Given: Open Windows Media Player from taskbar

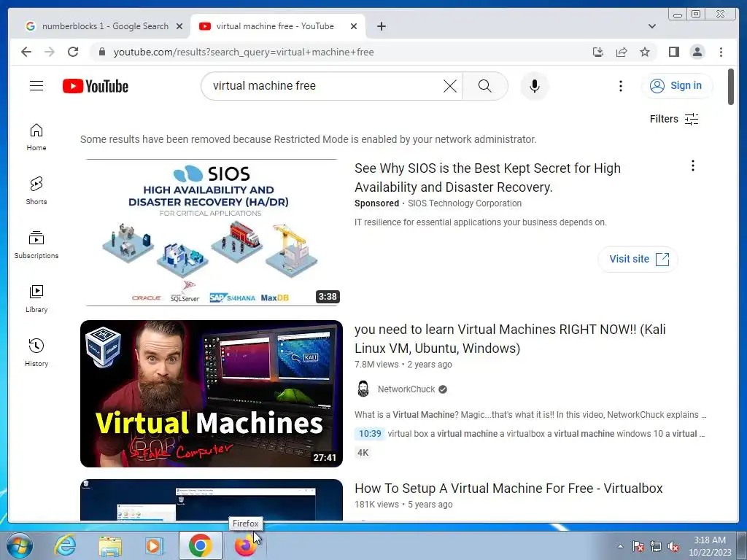Looking at the screenshot, I should tap(155, 545).
